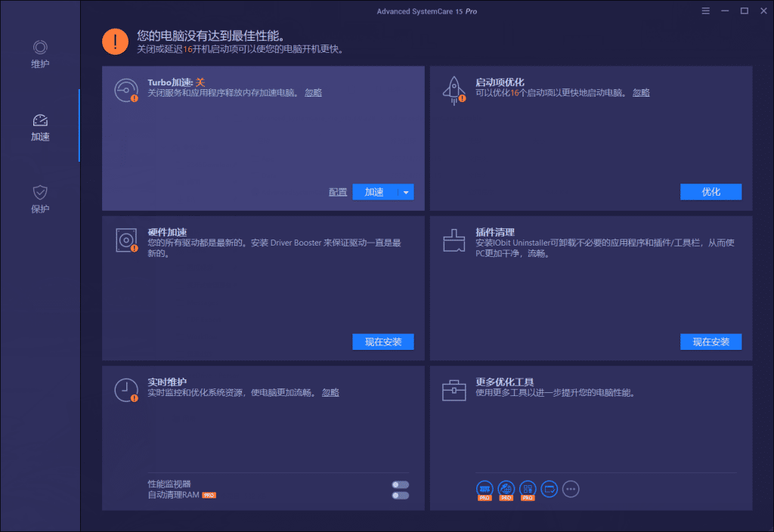This screenshot has width=774, height=532.
Task: Minimize the Advanced SystemCare window
Action: tap(725, 11)
